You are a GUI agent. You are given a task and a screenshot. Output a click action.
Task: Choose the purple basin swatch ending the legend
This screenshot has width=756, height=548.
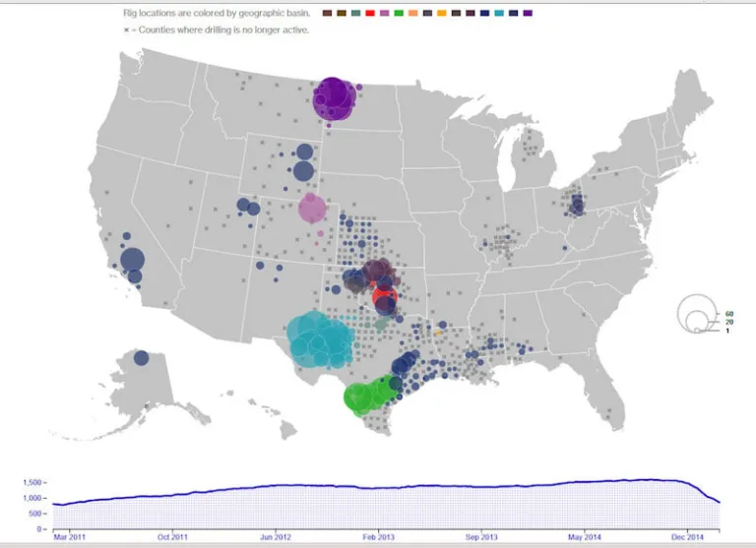[x=528, y=13]
